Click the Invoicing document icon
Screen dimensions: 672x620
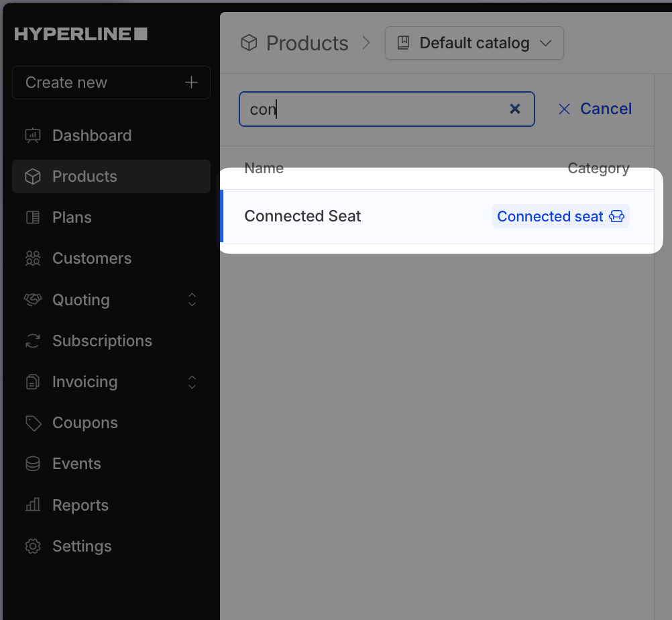33,382
